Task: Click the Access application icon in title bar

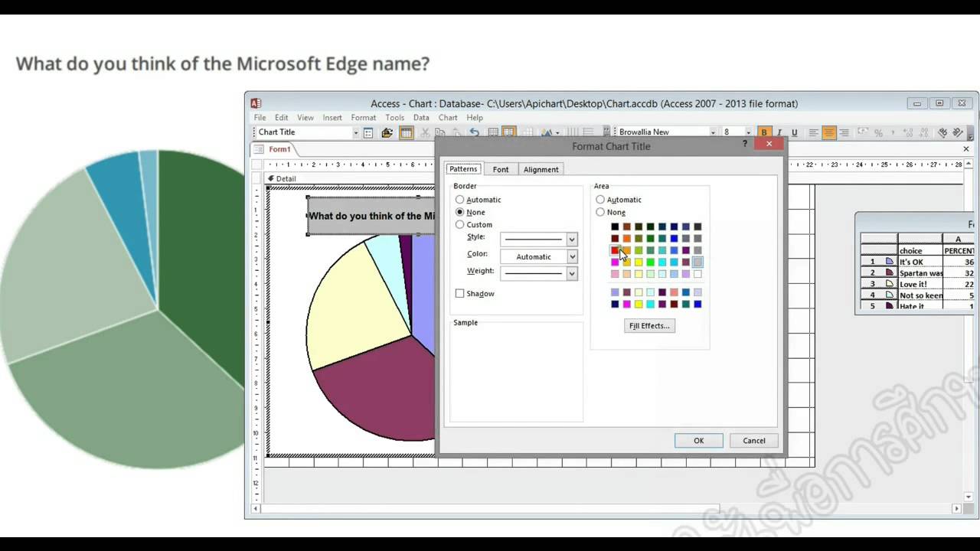Action: [x=256, y=103]
